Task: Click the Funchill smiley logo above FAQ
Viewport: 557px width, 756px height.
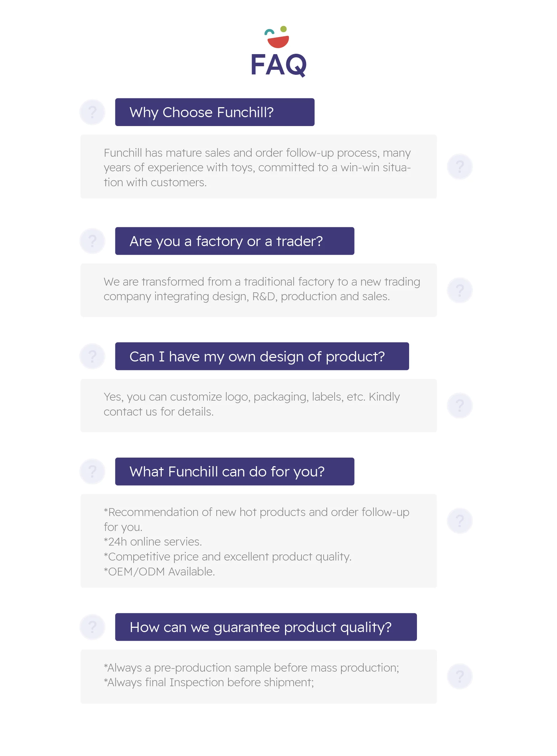Action: click(x=278, y=37)
